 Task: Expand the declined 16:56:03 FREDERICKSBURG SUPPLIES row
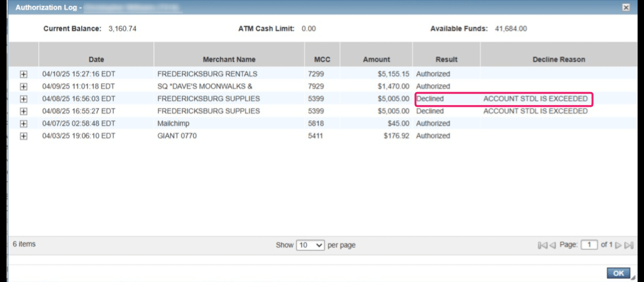click(x=24, y=99)
